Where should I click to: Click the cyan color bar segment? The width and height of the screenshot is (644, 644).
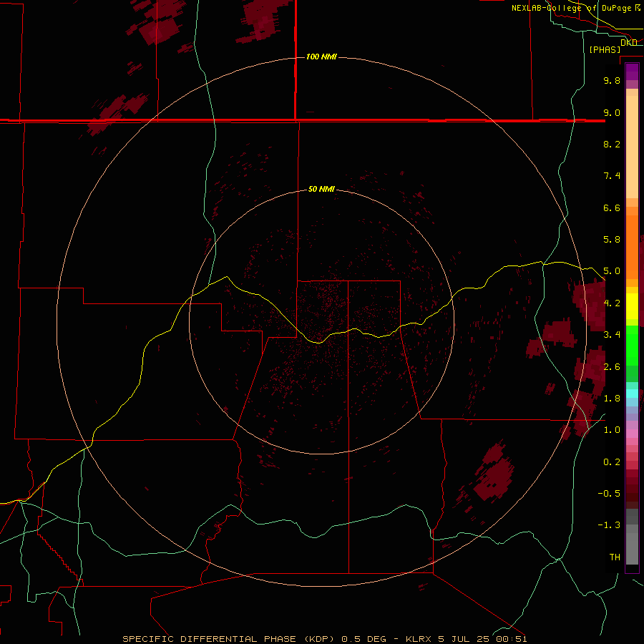[632, 393]
